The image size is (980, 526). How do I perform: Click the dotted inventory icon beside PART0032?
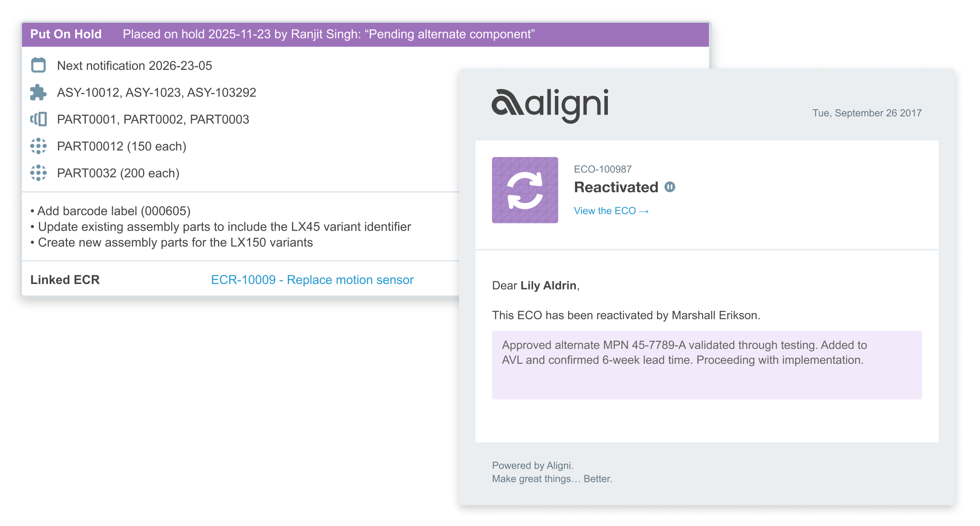(38, 173)
